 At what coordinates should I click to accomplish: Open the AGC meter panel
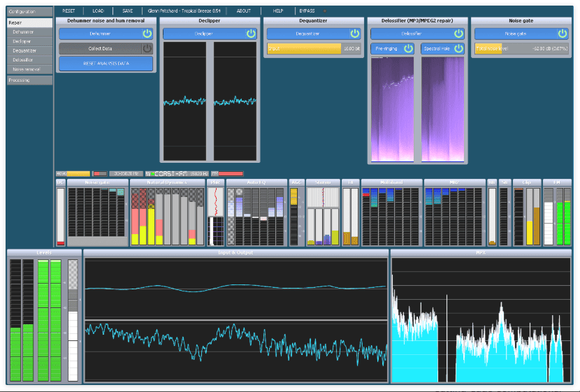[296, 212]
